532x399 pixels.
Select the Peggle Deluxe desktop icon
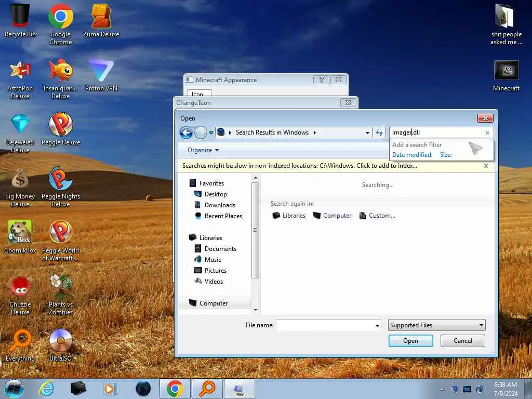click(x=60, y=129)
